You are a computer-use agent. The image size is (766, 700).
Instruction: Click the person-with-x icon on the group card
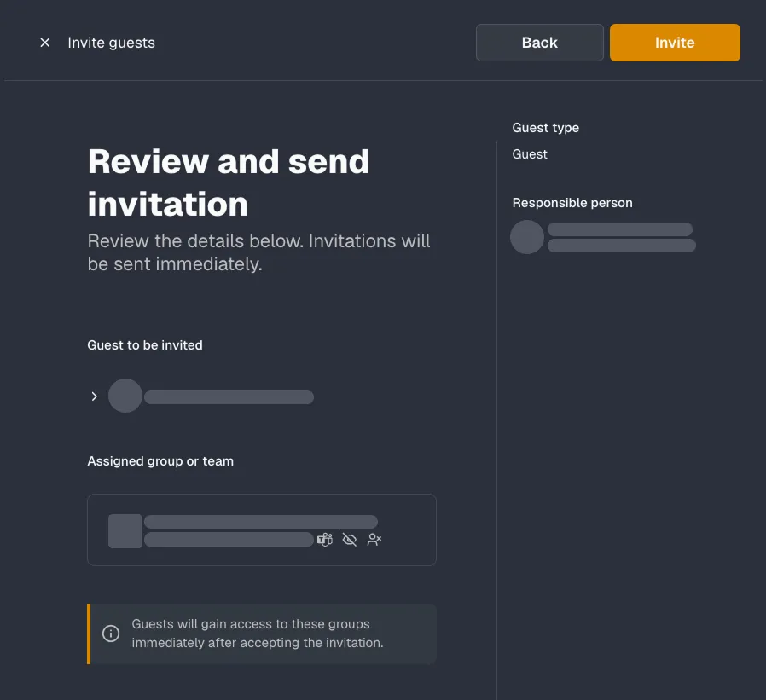[x=374, y=540]
